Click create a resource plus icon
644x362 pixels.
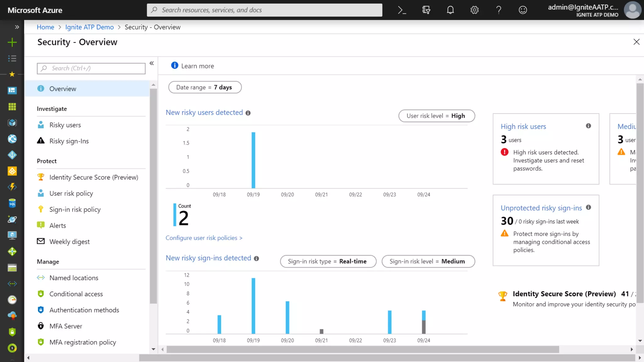tap(12, 42)
